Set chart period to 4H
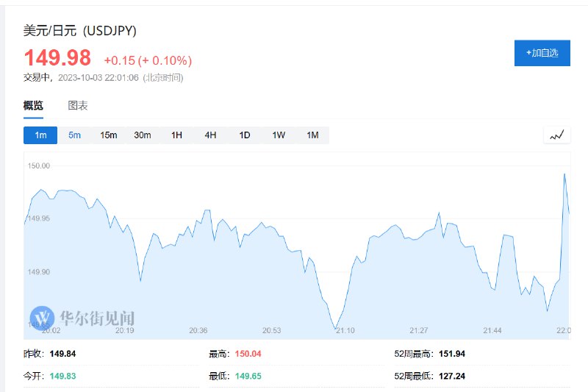Viewport: 588px width, 392px height. 210,135
